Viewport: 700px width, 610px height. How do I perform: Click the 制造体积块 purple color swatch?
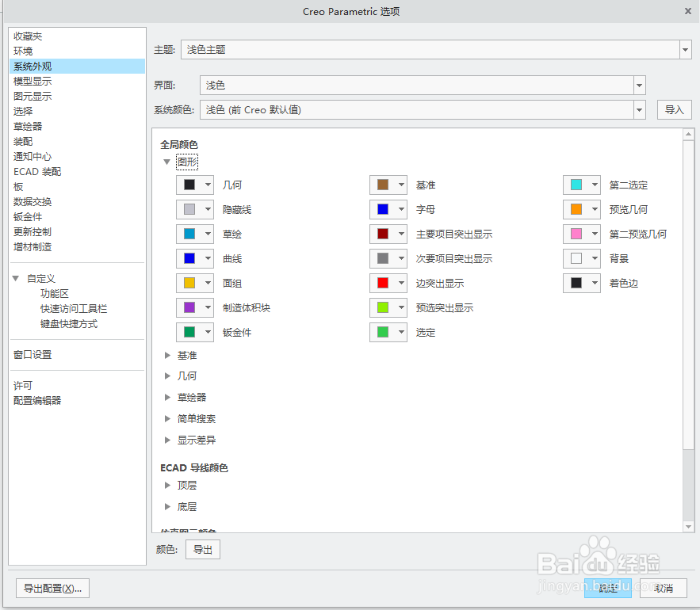pos(189,307)
